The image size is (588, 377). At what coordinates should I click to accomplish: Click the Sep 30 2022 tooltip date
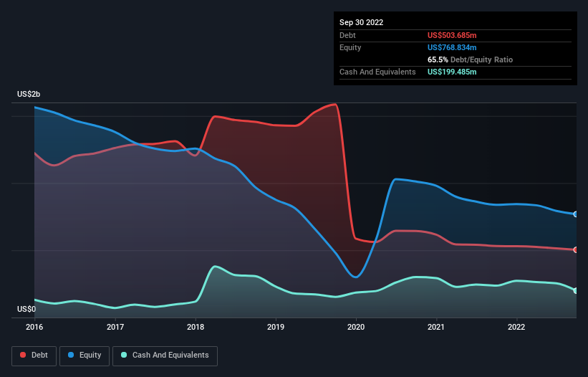click(361, 22)
